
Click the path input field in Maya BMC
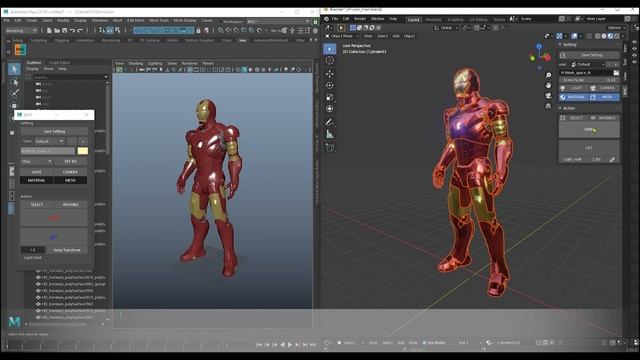pyautogui.click(x=48, y=151)
